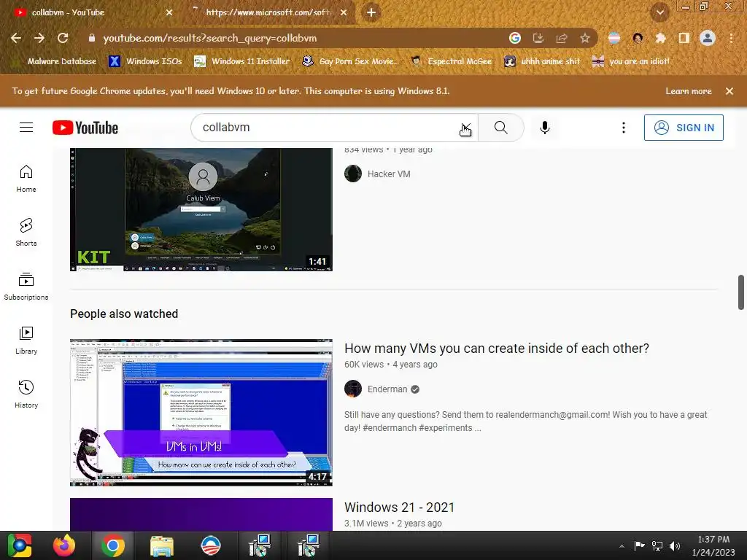Visit the Enderman channel name
This screenshot has width=747, height=560.
point(387,389)
